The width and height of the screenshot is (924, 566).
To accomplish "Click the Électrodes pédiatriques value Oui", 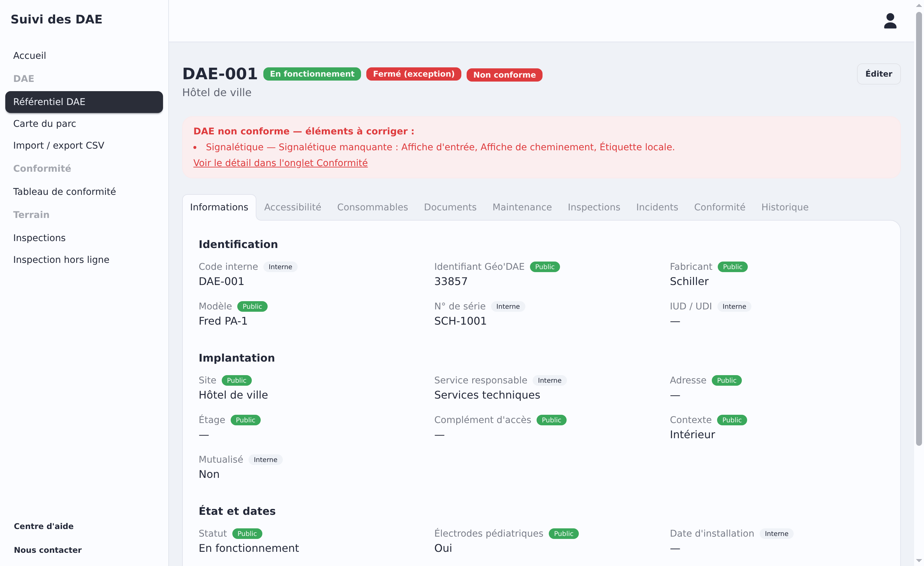I will tap(443, 548).
